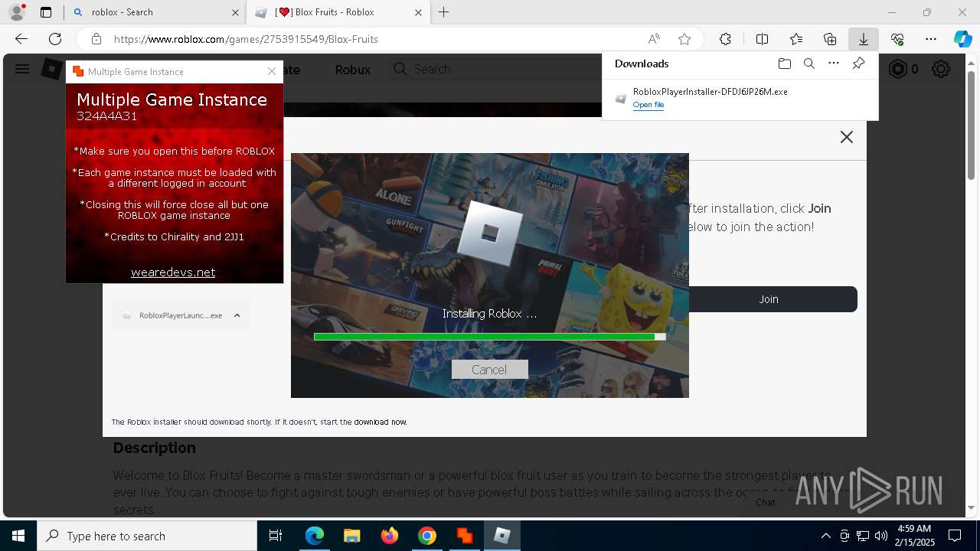
Task: Go to Roblox home via logo
Action: click(x=51, y=69)
